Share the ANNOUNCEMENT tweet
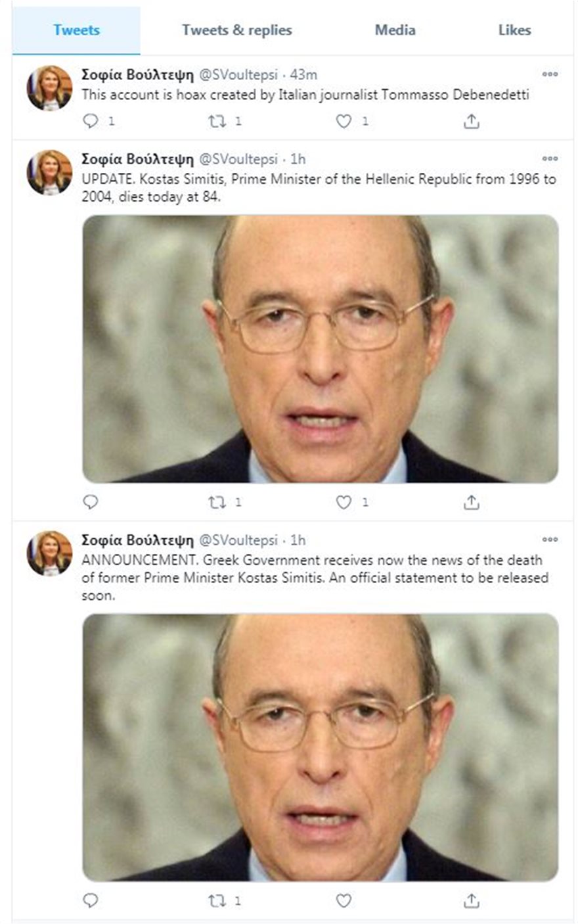This screenshot has width=578, height=924. 471,900
